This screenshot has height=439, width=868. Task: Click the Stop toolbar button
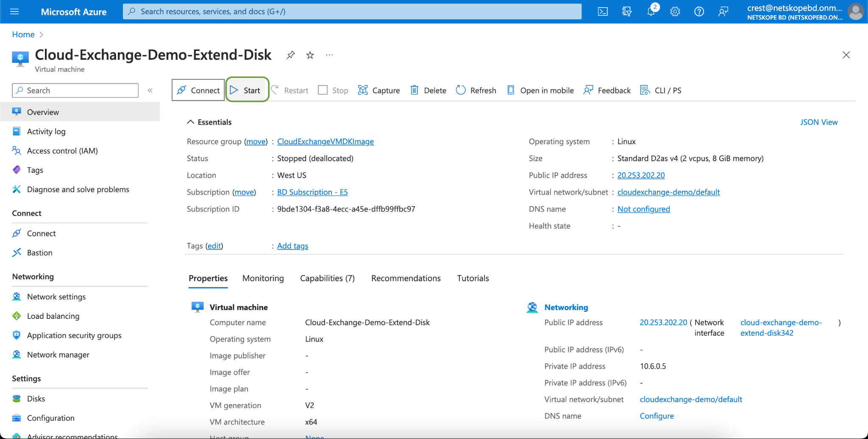(333, 90)
